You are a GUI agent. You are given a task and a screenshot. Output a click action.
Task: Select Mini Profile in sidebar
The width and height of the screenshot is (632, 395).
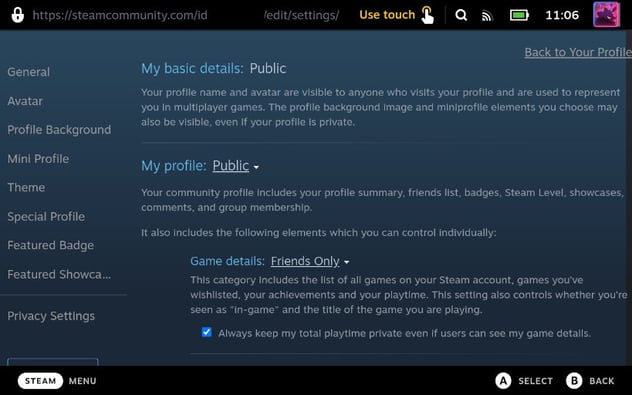coord(38,159)
